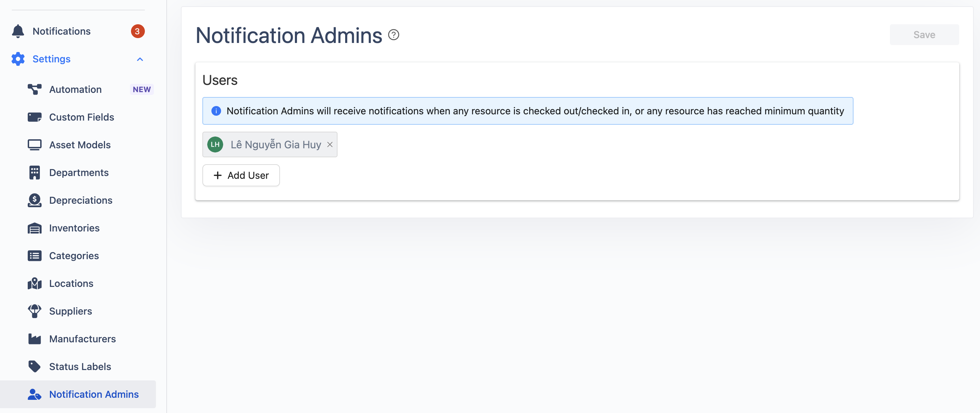Click the help question mark icon

393,35
